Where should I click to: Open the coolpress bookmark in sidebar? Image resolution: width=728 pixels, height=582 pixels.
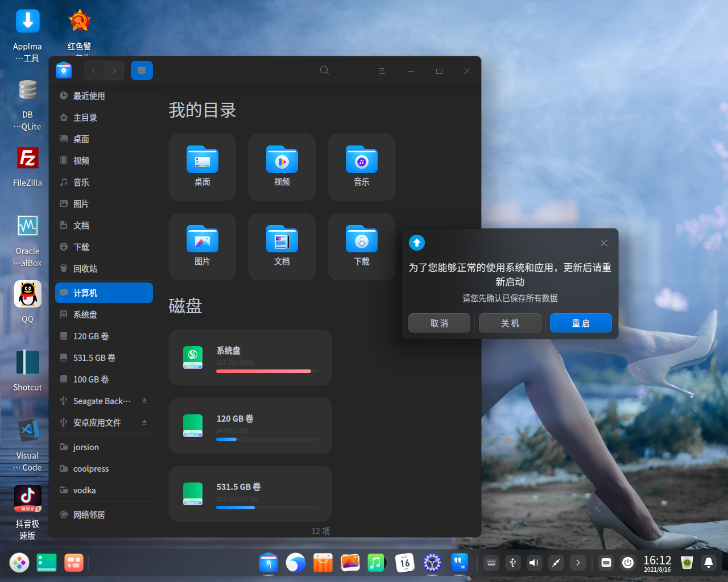pyautogui.click(x=104, y=469)
